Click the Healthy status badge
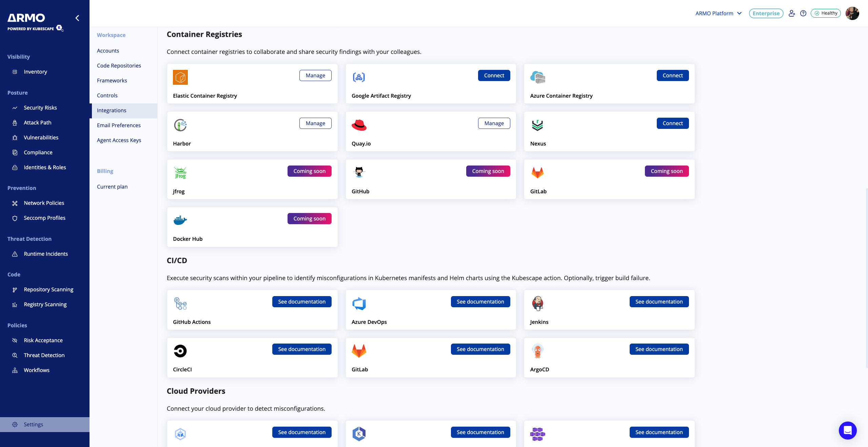 click(x=826, y=13)
